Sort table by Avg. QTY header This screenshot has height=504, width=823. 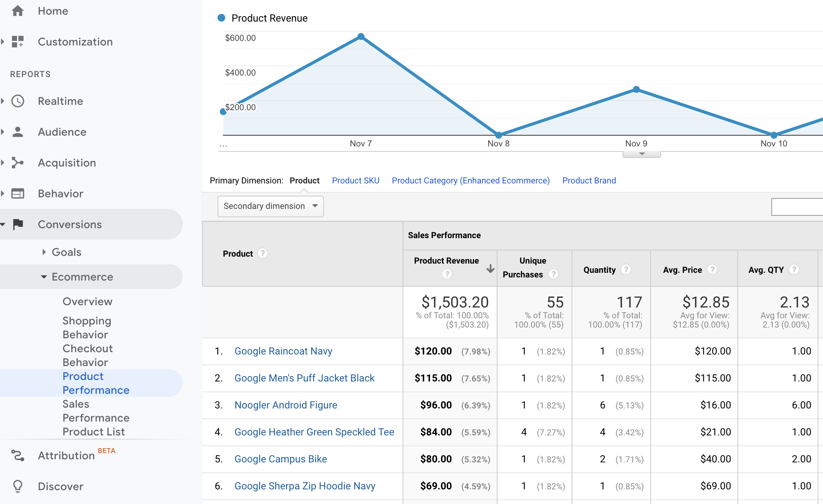(766, 270)
